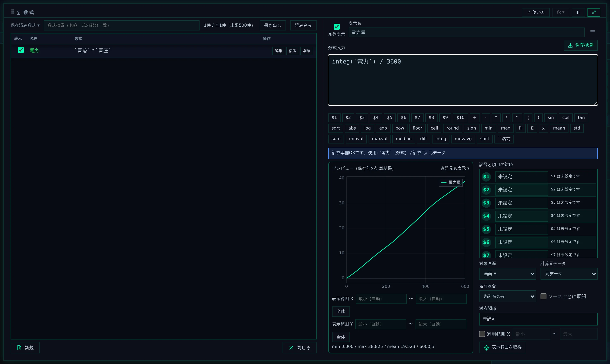Click the $4 symbol badge in mapping list
The image size is (610, 364).
coord(486,216)
